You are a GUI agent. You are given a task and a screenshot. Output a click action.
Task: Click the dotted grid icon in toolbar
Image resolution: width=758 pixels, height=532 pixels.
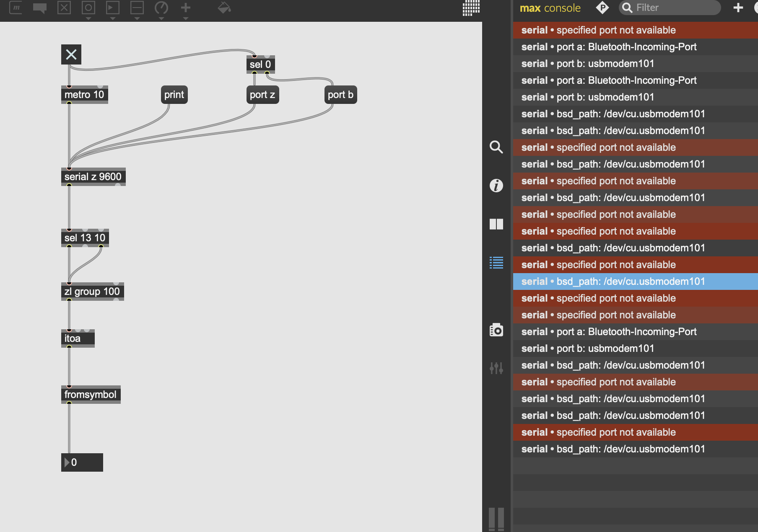pos(471,8)
